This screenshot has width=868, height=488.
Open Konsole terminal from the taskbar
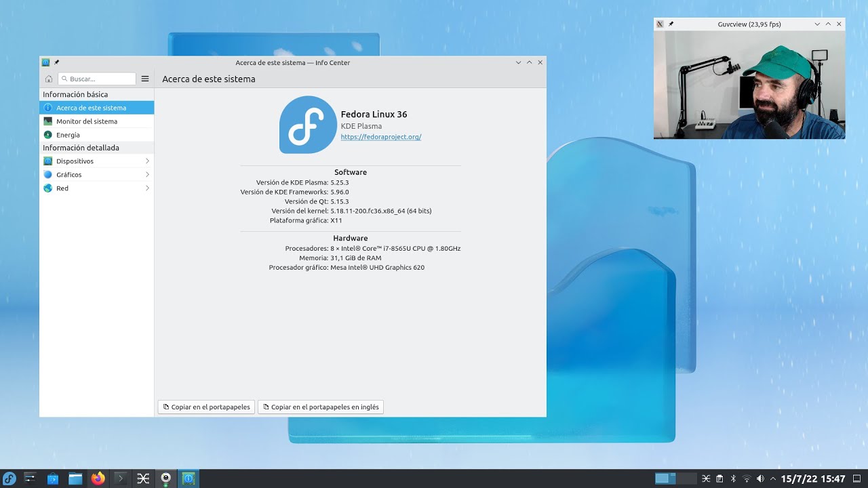click(121, 479)
